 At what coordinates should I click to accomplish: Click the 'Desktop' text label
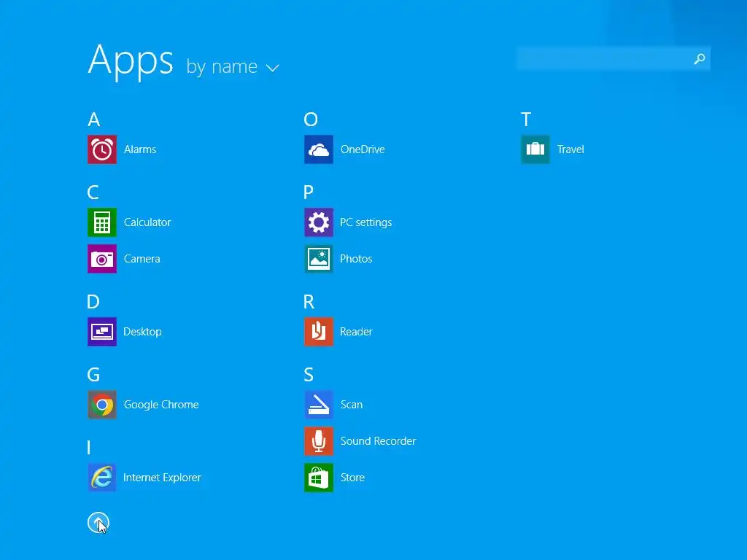[142, 332]
